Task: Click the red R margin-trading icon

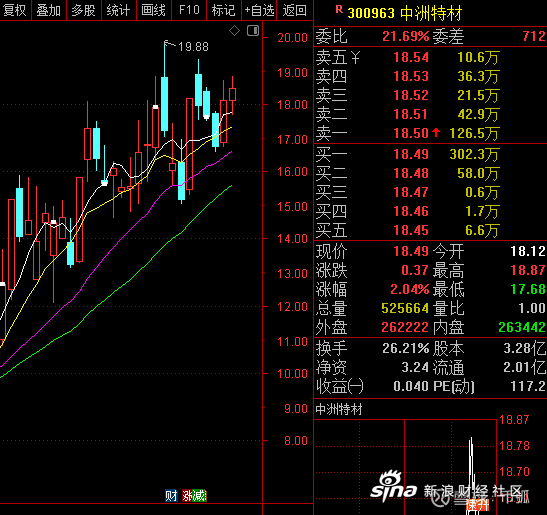Action: point(339,9)
